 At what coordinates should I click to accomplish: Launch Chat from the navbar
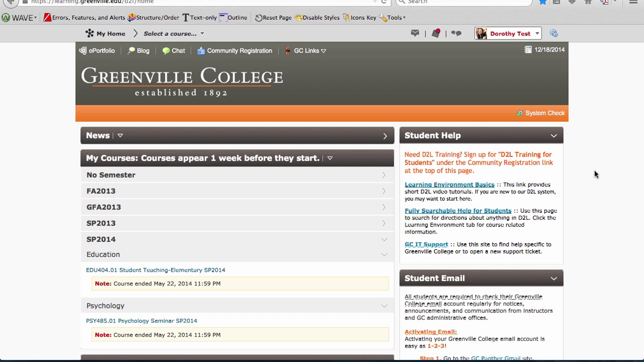coord(174,51)
